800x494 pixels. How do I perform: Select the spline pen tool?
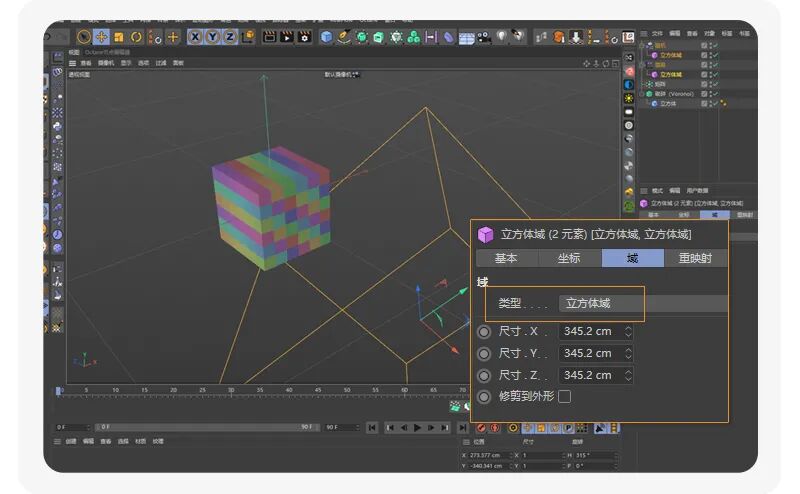pos(344,37)
